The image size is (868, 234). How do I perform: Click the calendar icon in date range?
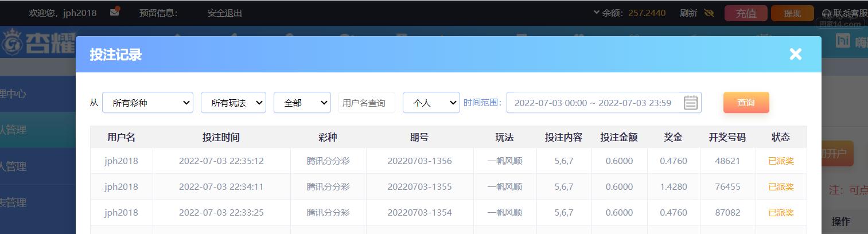[x=690, y=103]
